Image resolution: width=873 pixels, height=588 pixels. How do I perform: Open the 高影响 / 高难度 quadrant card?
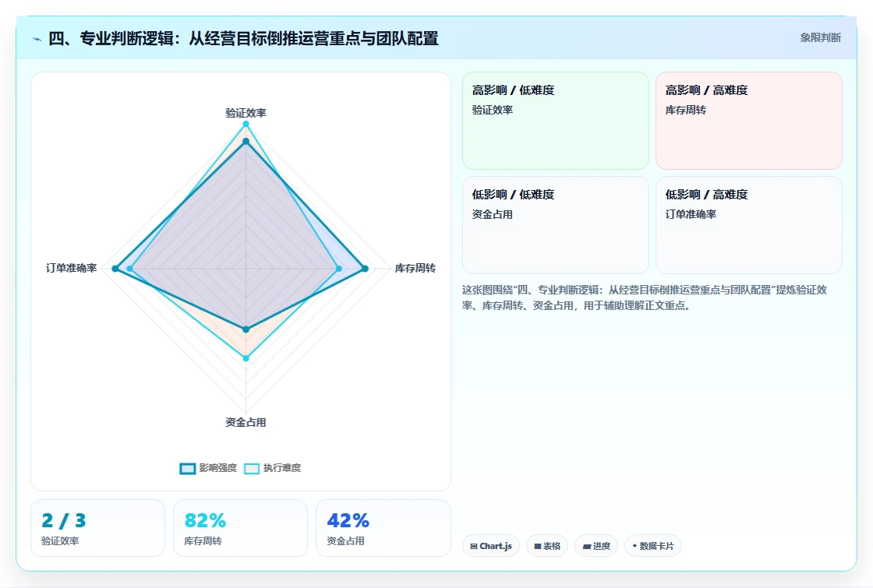(x=749, y=120)
